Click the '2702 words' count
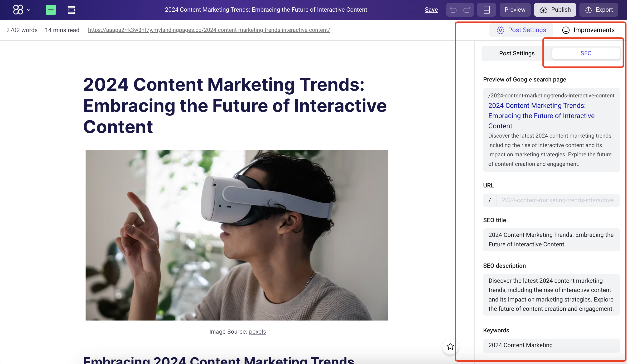 [22, 30]
